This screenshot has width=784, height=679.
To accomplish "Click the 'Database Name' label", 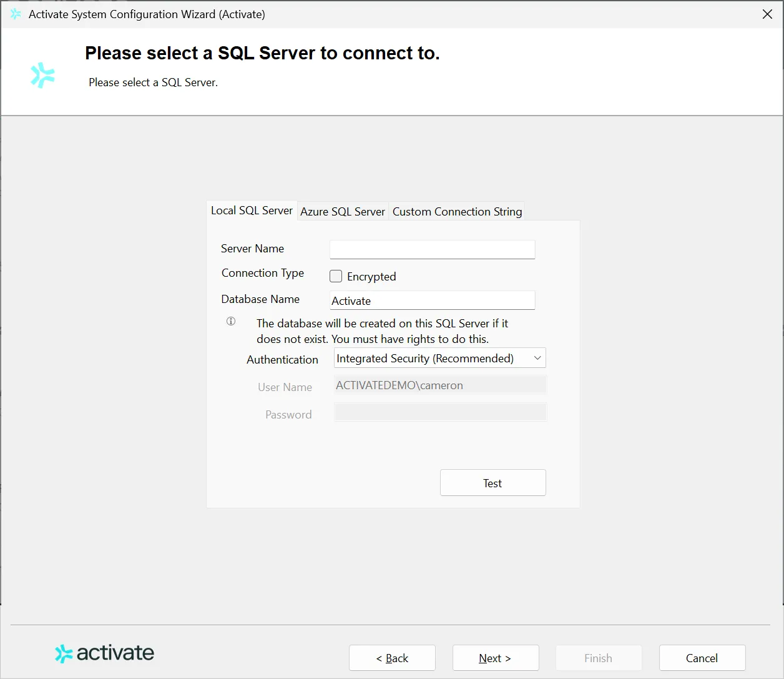I will 260,299.
